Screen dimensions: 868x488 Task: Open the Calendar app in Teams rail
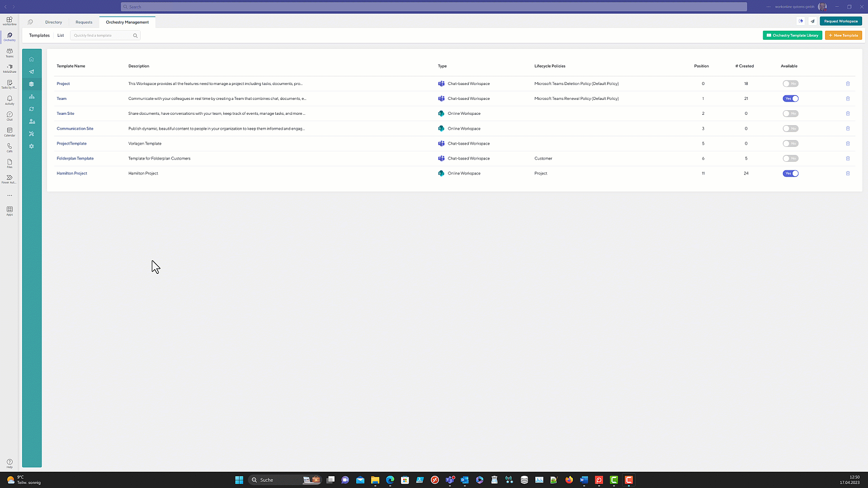click(x=9, y=131)
